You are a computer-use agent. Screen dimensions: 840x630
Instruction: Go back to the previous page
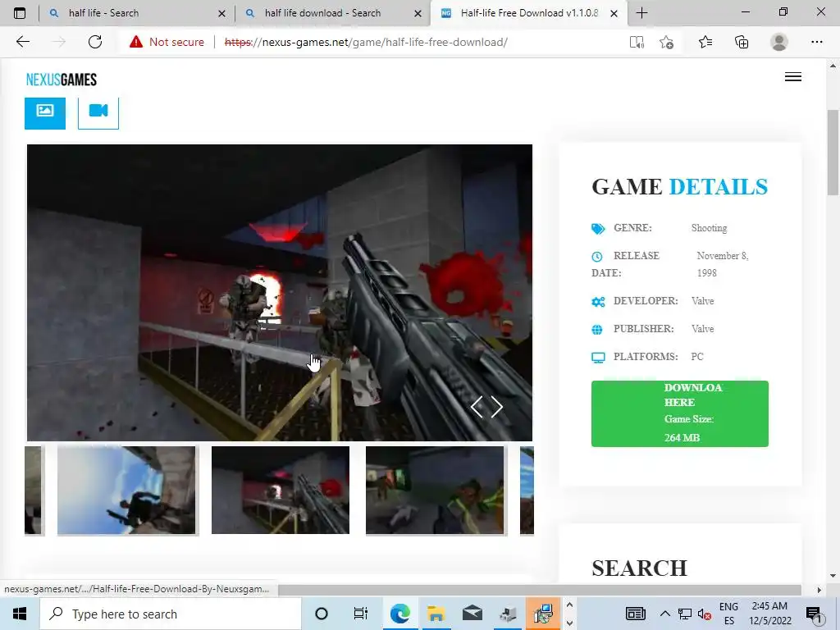pos(22,42)
